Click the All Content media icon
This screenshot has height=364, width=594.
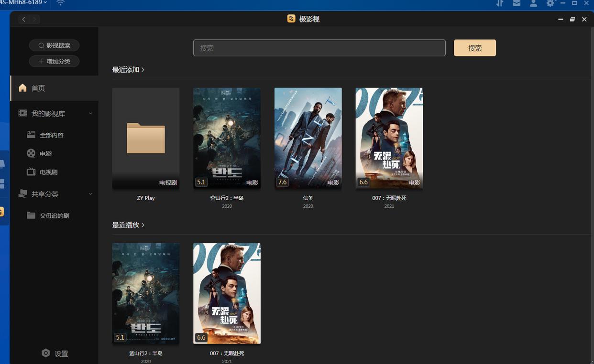pyautogui.click(x=31, y=135)
